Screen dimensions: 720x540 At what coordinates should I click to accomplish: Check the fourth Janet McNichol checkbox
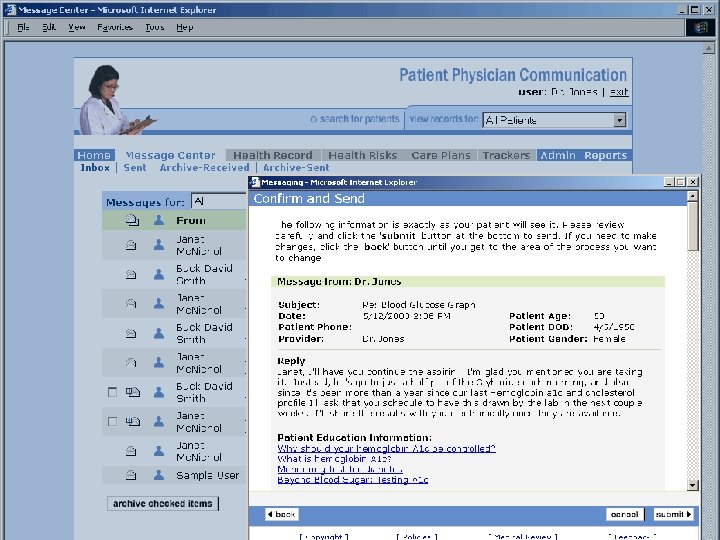tap(112, 422)
